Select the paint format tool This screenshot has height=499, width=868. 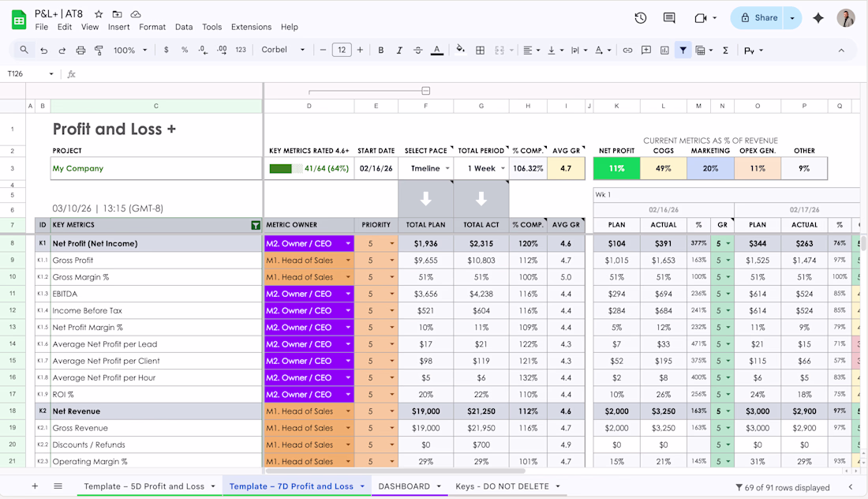[x=99, y=51]
